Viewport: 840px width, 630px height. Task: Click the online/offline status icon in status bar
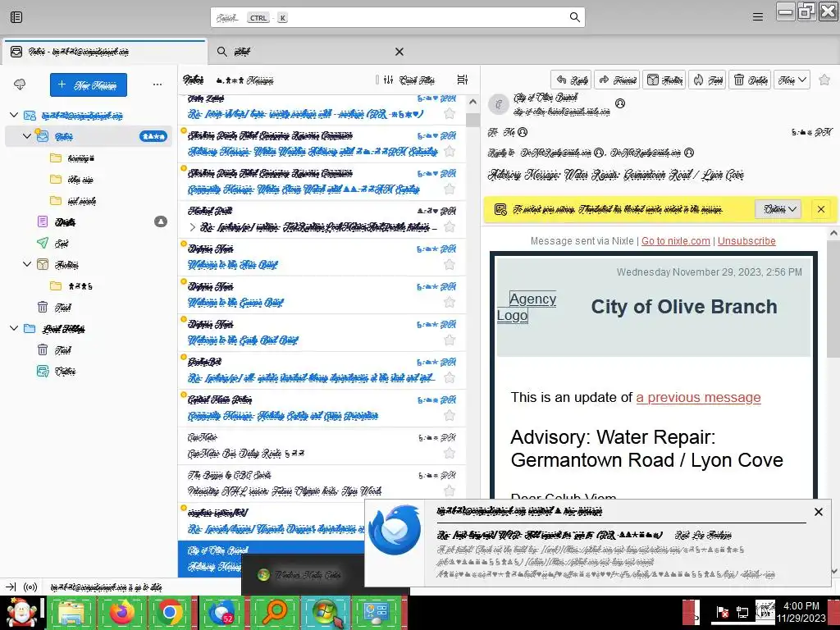click(30, 587)
